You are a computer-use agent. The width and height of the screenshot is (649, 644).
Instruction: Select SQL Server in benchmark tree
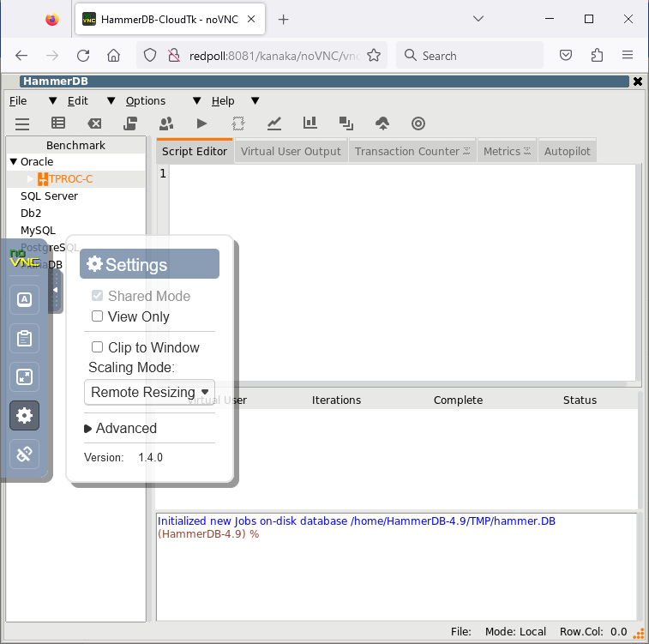[x=49, y=196]
